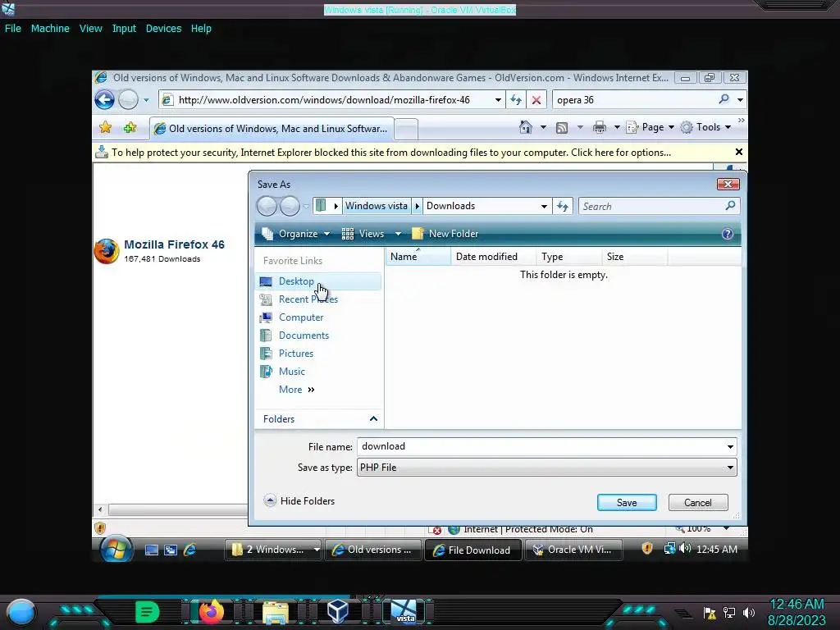Click Desktop in Favorite Links
840x630 pixels.
click(318, 281)
